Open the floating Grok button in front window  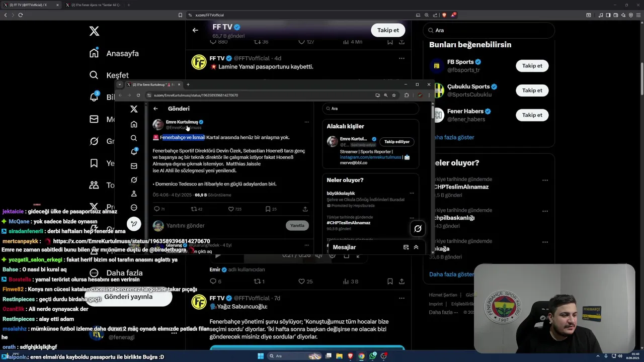418,229
